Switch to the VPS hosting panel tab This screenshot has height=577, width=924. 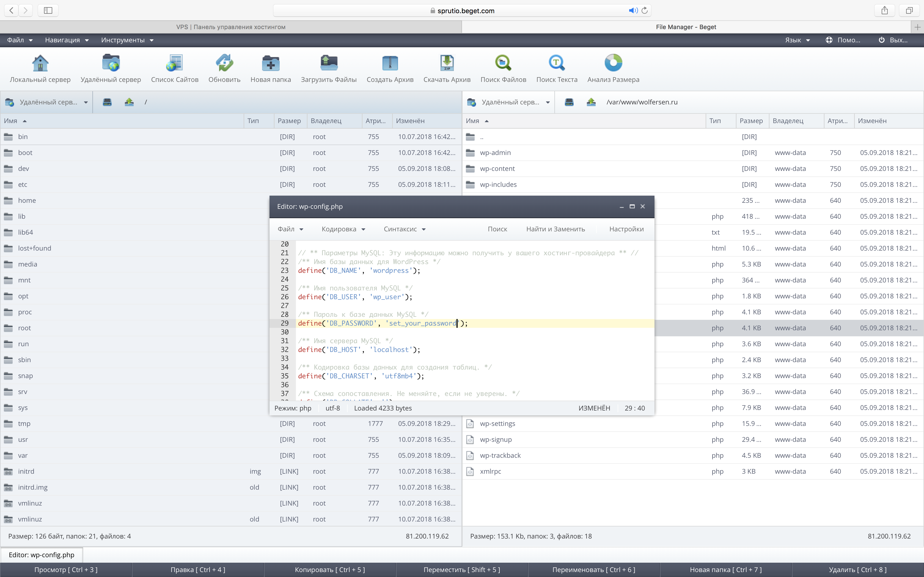[x=231, y=27]
